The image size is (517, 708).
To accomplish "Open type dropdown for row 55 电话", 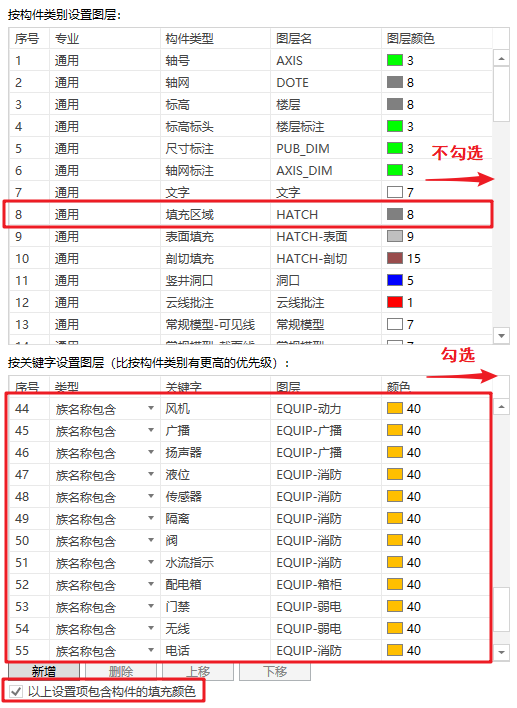I will click(x=151, y=650).
